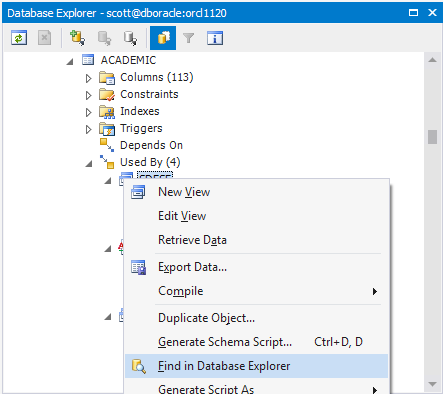Click the Export Data menu icon

[x=138, y=267]
